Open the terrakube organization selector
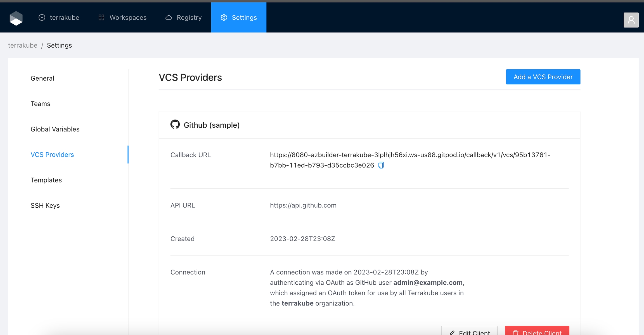 (59, 17)
